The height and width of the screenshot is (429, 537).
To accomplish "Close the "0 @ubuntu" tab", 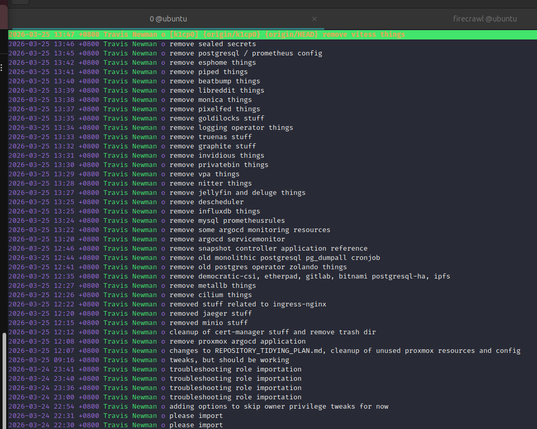I will pyautogui.click(x=314, y=19).
